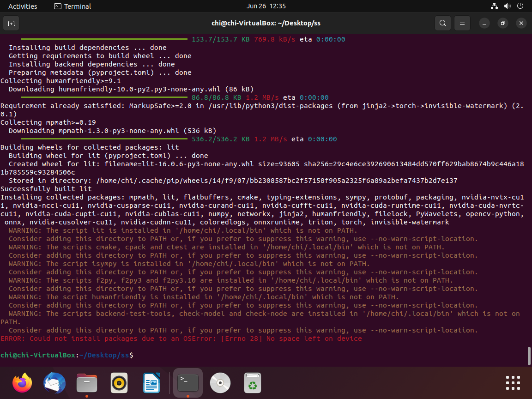Click 'Getting requirements to build wheel' line
The image size is (532, 399).
click(x=100, y=56)
